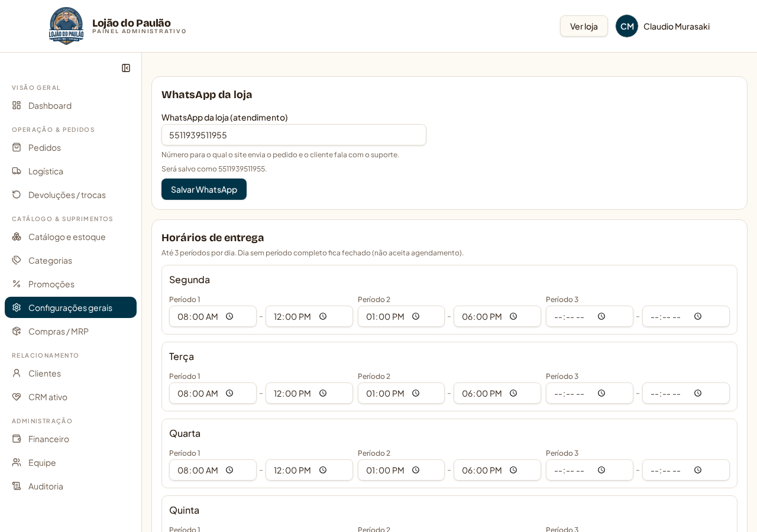Open clock picker for Segunda Período 1 end
The width and height of the screenshot is (757, 532).
click(x=323, y=316)
